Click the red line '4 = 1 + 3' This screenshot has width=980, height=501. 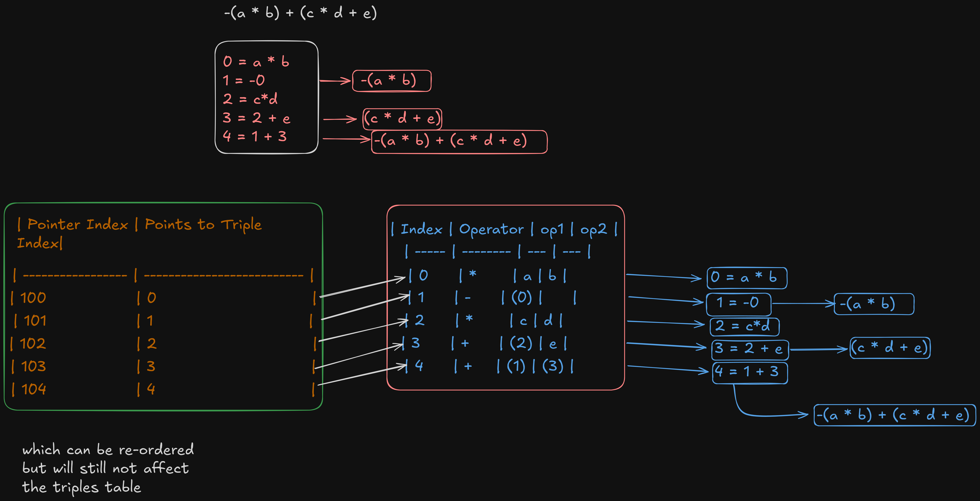click(x=255, y=136)
